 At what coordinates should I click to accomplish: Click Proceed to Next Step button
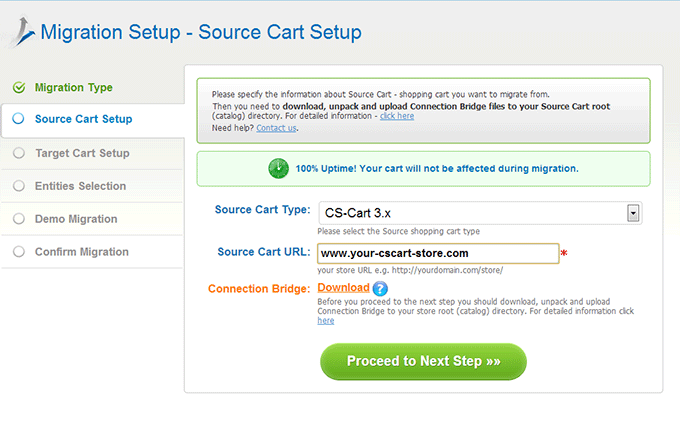(423, 362)
